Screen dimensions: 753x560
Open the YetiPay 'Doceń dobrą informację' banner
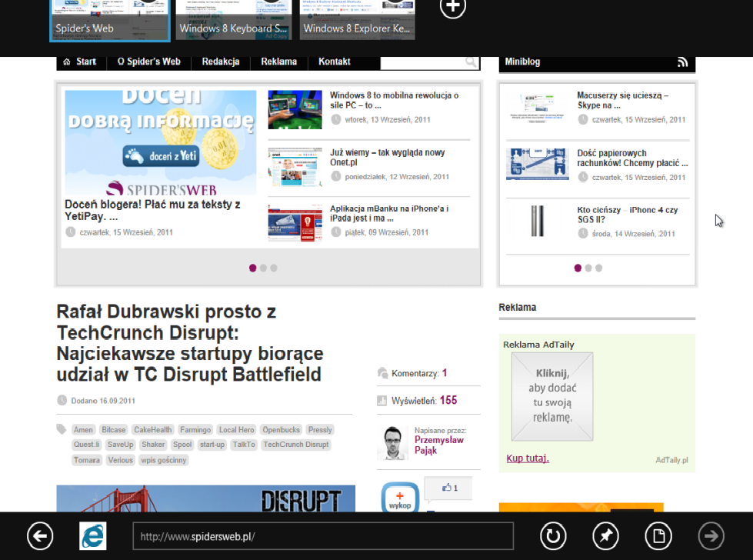[161, 142]
